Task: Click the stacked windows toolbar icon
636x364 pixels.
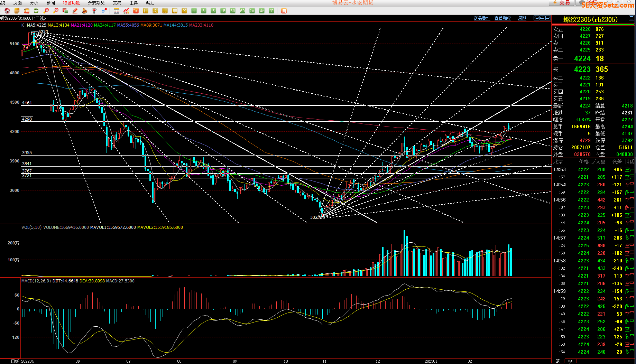Action: pos(65,11)
